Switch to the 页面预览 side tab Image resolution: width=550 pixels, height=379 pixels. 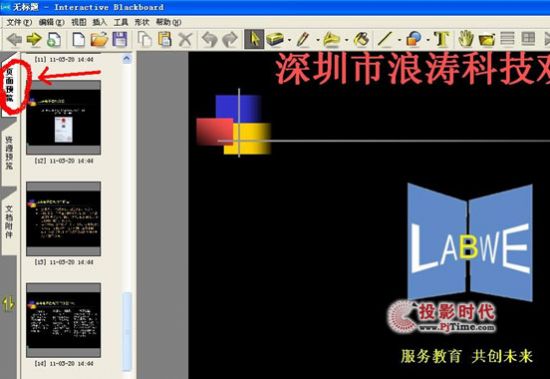9,84
